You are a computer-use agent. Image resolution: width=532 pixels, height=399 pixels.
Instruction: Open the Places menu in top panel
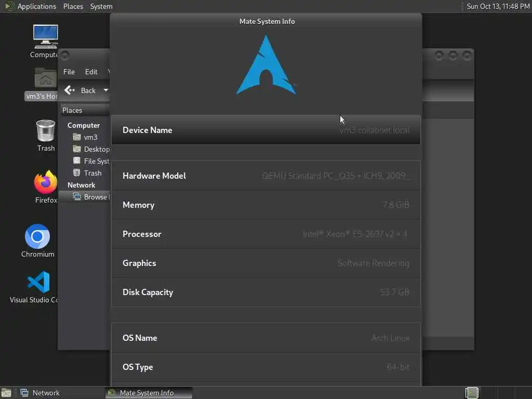pos(73,6)
